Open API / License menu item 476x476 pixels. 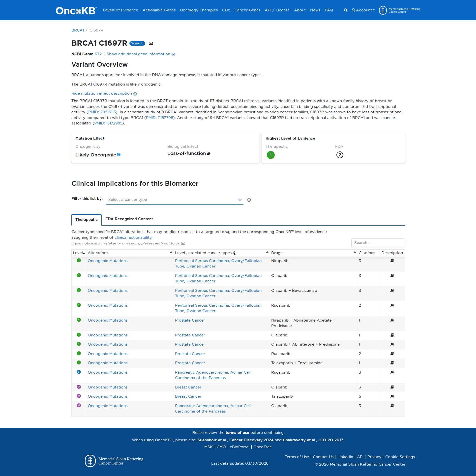click(x=277, y=10)
